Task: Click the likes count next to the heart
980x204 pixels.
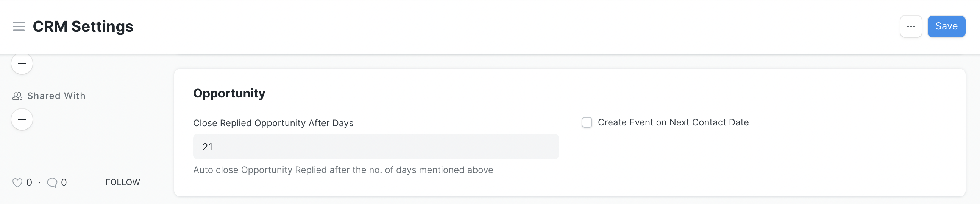Action: [x=29, y=183]
